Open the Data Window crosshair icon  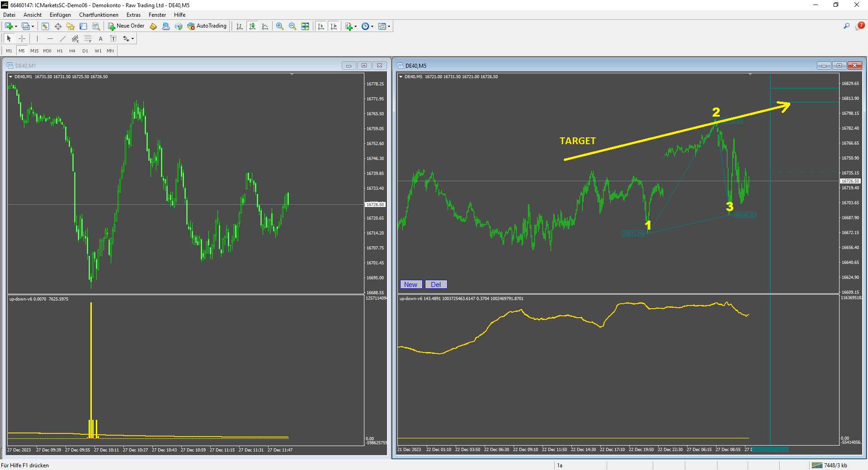(x=58, y=26)
